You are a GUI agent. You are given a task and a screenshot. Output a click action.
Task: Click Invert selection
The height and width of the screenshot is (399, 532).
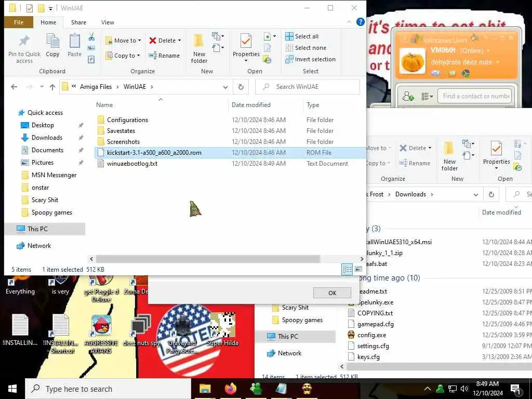pos(310,59)
